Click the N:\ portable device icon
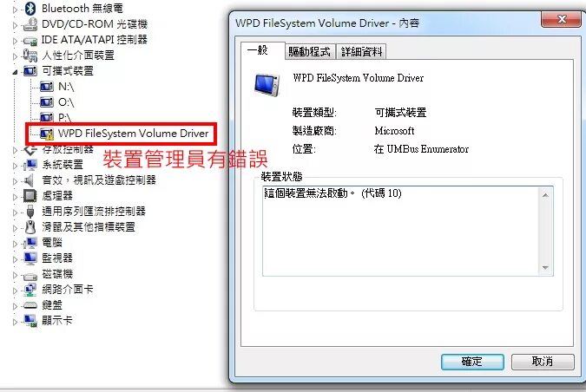 tap(47, 87)
